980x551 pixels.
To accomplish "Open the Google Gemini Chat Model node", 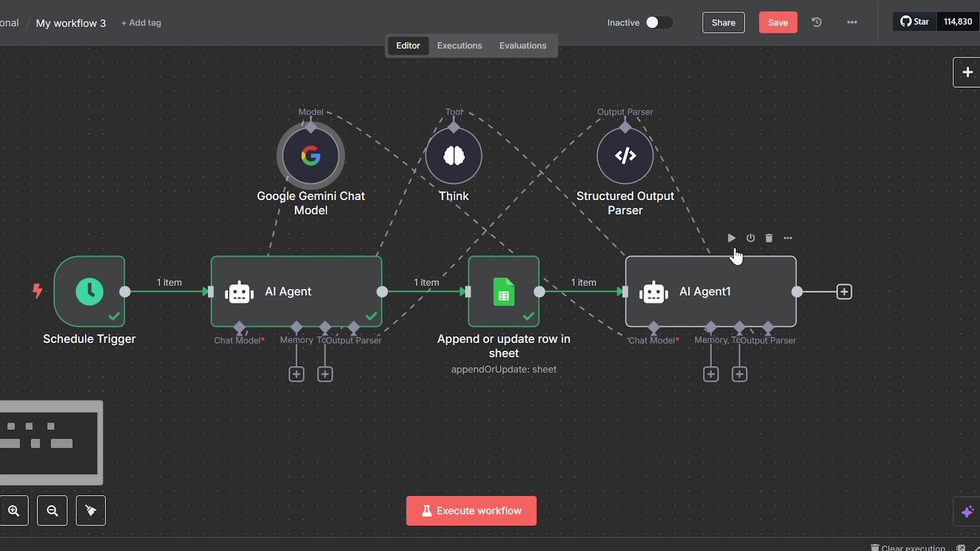I will click(310, 156).
